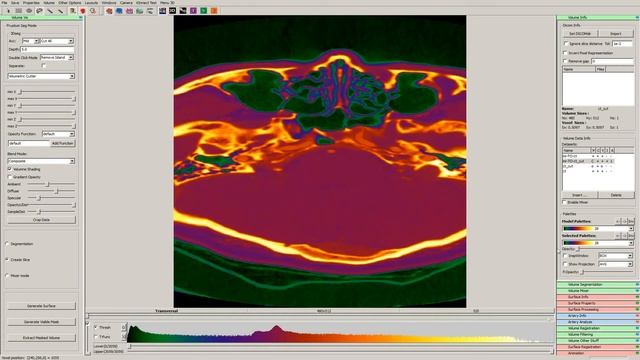Toggle the Separate checkbox
This screenshot has width=640, height=360.
coord(44,66)
